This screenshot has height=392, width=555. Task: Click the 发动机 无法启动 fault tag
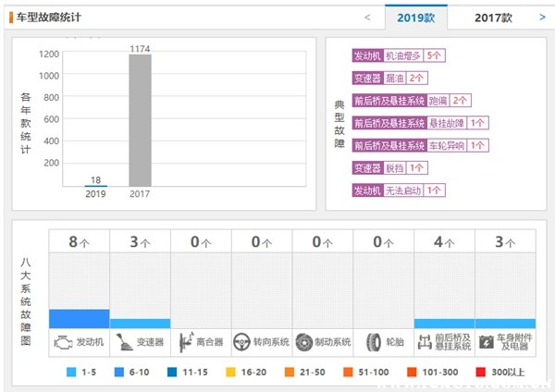[x=399, y=190]
